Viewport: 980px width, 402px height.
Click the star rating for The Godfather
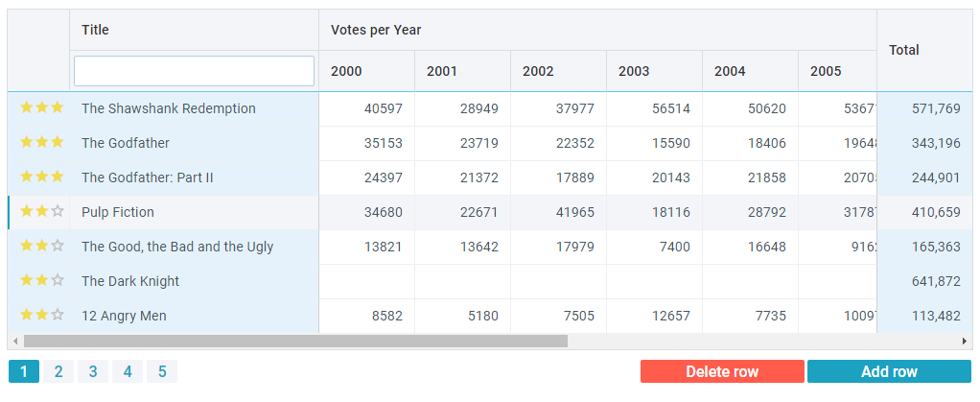pos(41,143)
